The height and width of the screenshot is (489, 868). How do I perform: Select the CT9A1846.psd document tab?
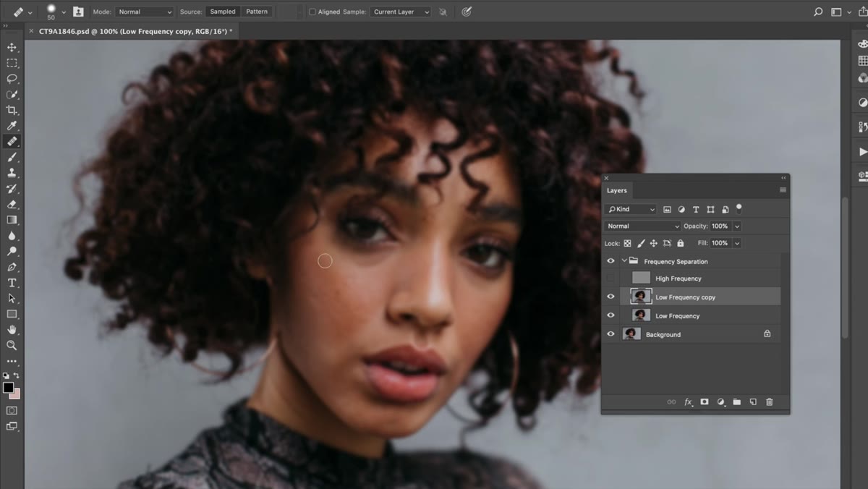click(x=135, y=32)
